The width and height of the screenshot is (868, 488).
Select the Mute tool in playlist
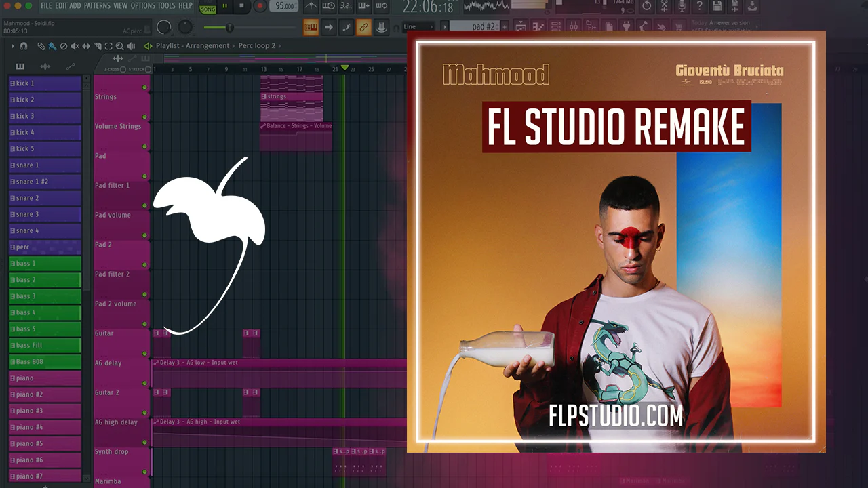(x=75, y=46)
